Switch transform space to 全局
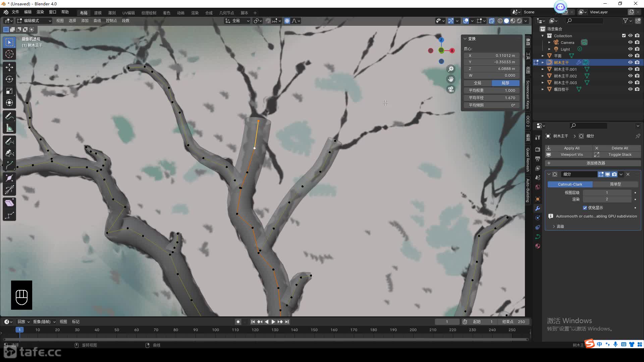Viewport: 644px width, 362px height. pos(478,83)
